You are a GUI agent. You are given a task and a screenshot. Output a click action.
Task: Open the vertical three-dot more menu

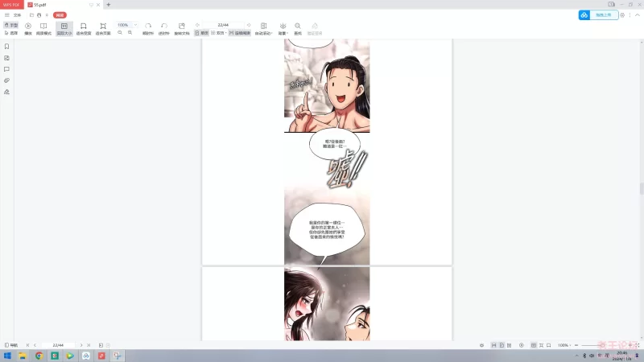[x=630, y=15]
